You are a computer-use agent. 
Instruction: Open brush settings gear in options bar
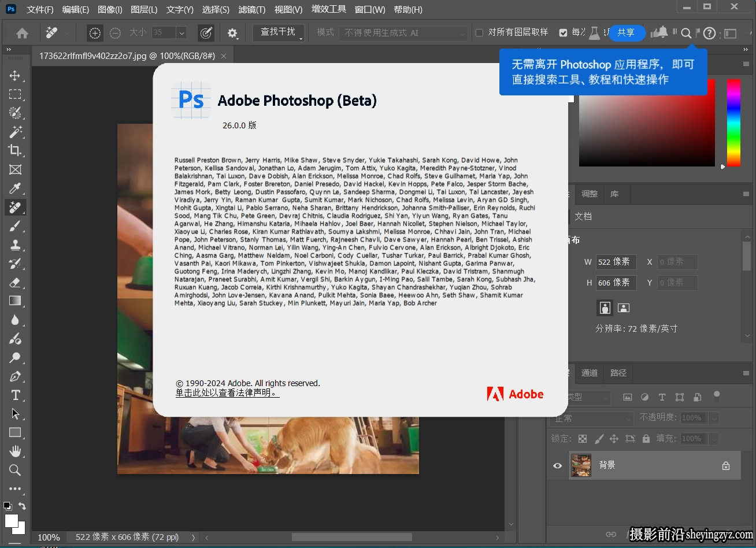[232, 34]
